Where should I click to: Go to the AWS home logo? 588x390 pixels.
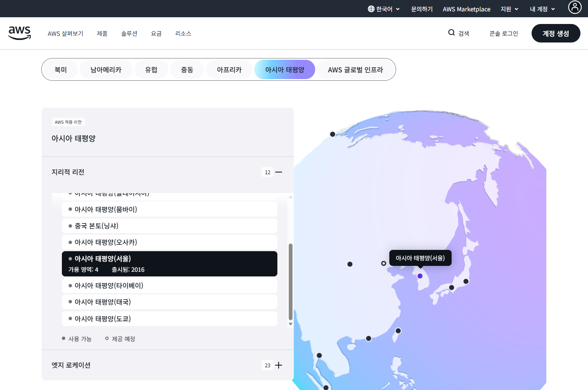pos(19,33)
